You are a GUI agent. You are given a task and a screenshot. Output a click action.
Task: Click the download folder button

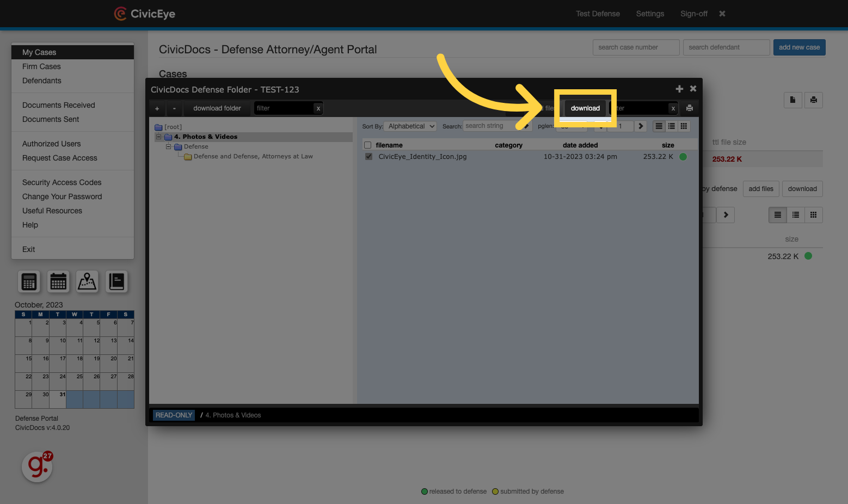tap(217, 108)
